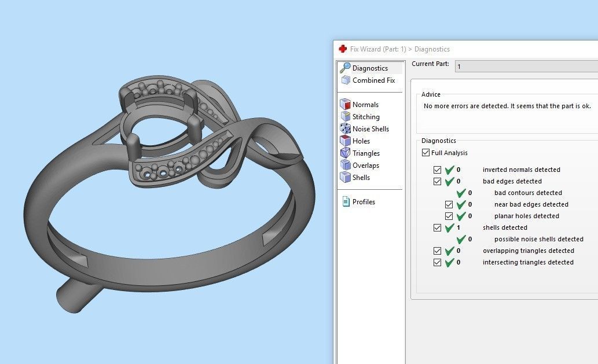Screen dimensions: 598x364
Task: Open the Triangles page label
Action: point(366,153)
